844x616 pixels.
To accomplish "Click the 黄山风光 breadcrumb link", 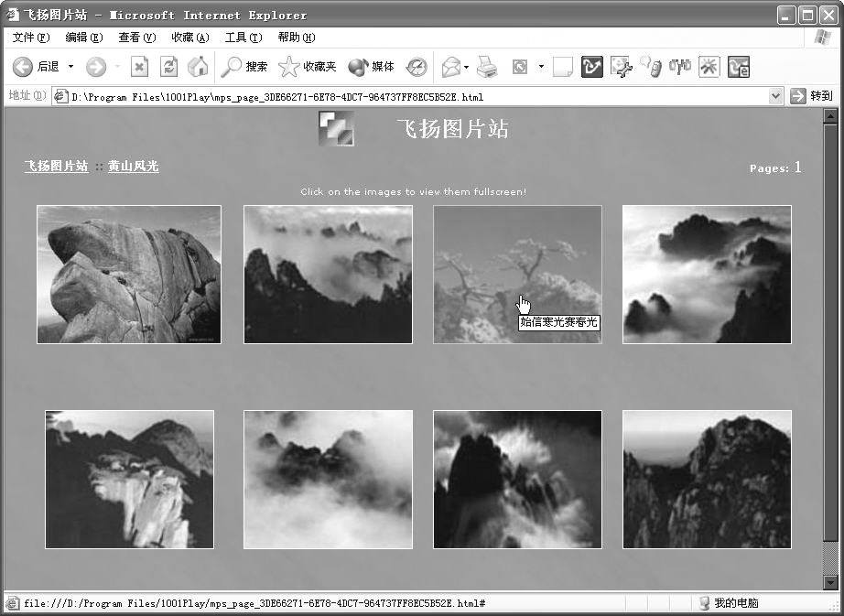I will (133, 167).
